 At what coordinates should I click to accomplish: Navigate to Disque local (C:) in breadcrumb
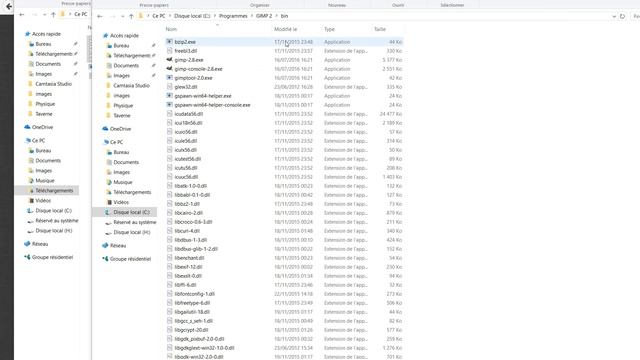(192, 16)
